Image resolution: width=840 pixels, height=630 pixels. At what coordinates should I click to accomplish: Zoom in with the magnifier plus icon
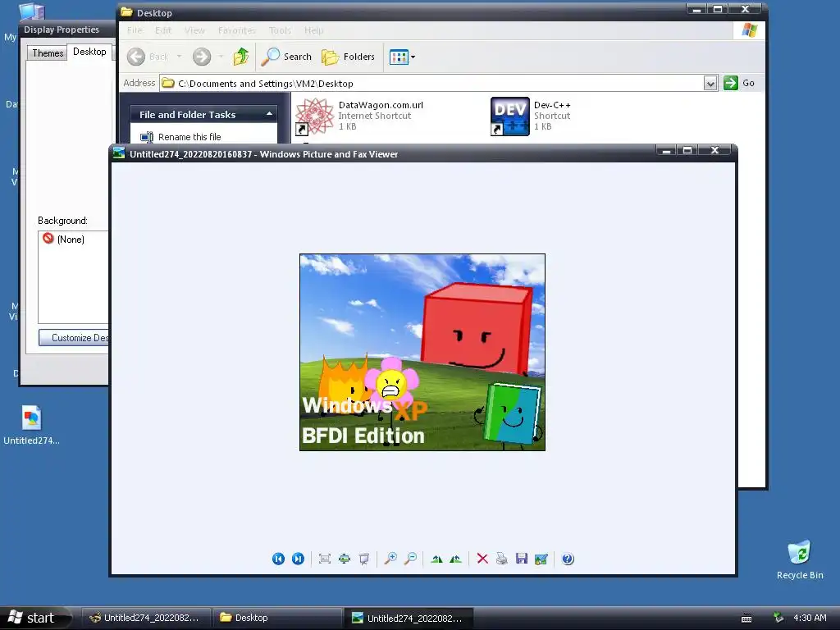tap(390, 559)
